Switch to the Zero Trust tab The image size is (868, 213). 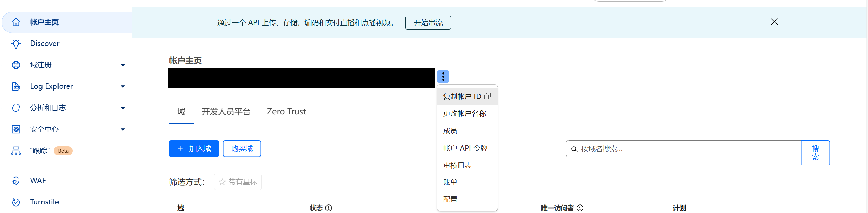(286, 112)
